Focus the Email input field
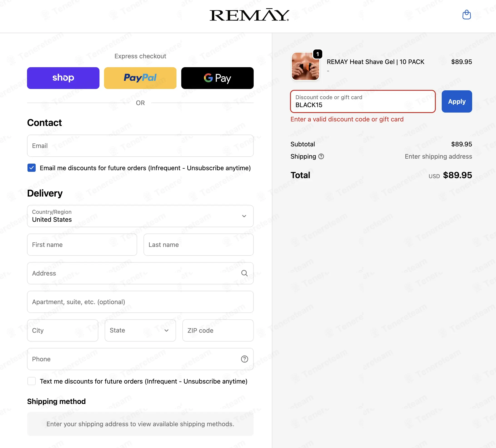The width and height of the screenshot is (496, 448). (x=140, y=146)
